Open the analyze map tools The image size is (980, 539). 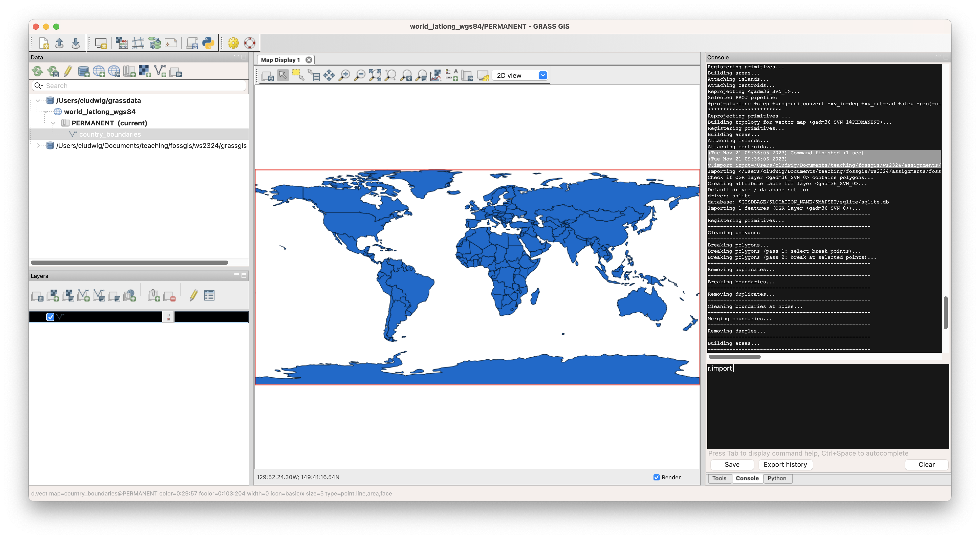tap(436, 75)
